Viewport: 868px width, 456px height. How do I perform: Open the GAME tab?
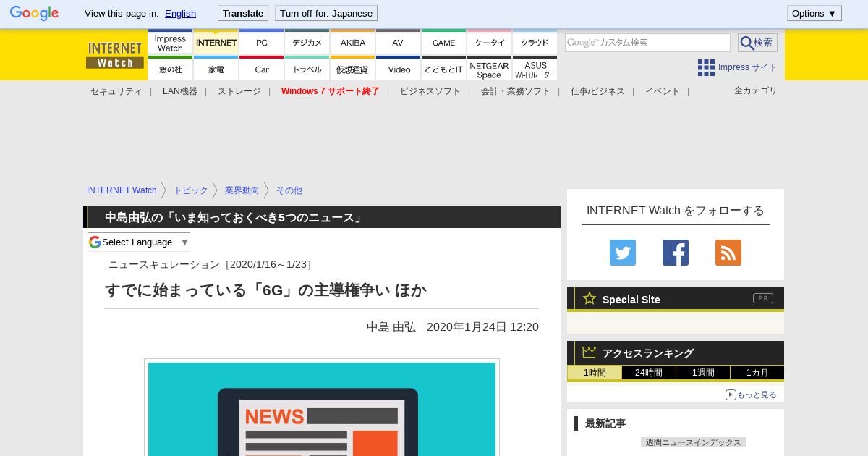click(x=443, y=43)
